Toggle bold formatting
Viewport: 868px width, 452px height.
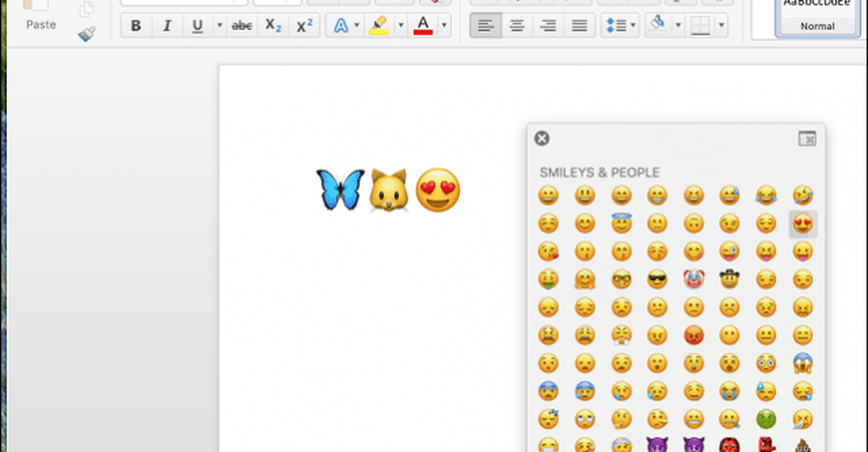coord(135,26)
